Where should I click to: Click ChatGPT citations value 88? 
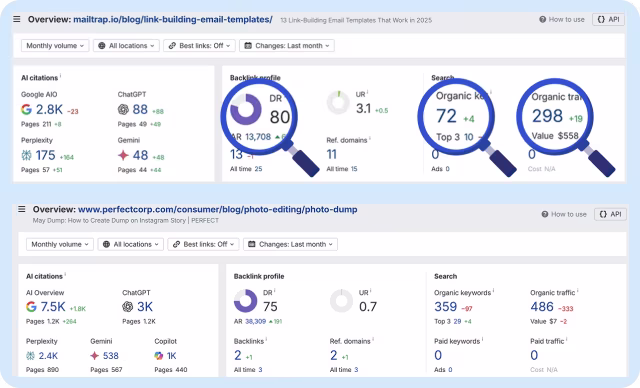click(x=140, y=109)
